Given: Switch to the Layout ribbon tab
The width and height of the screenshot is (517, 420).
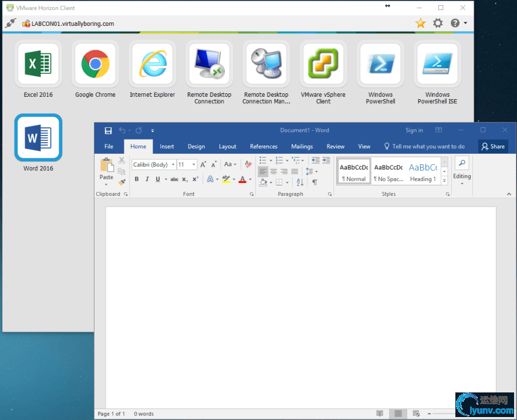Looking at the screenshot, I should 228,147.
